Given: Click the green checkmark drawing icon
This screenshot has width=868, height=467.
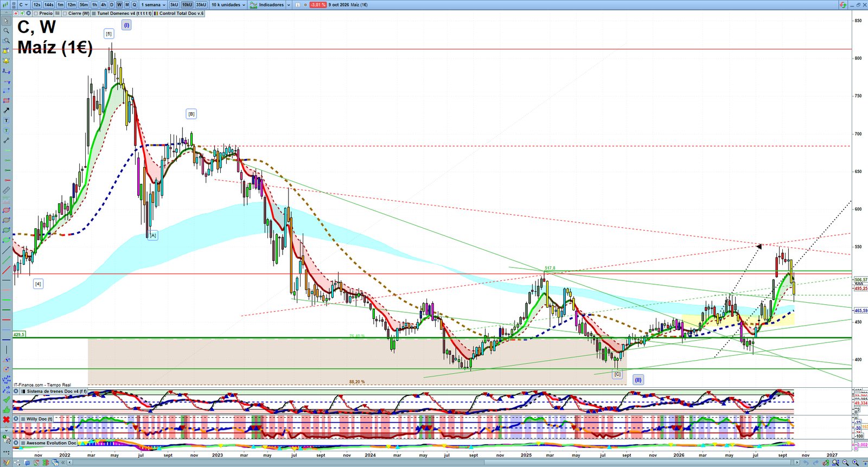Looking at the screenshot, I should 6,400.
